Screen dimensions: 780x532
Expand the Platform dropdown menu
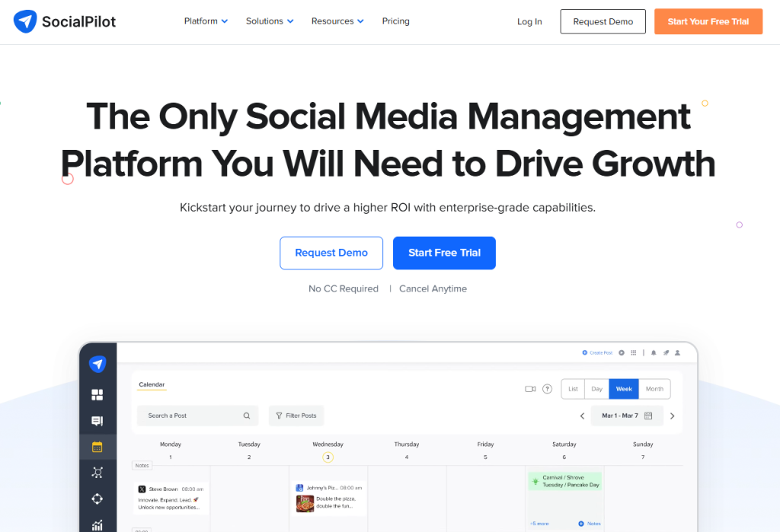(x=206, y=21)
